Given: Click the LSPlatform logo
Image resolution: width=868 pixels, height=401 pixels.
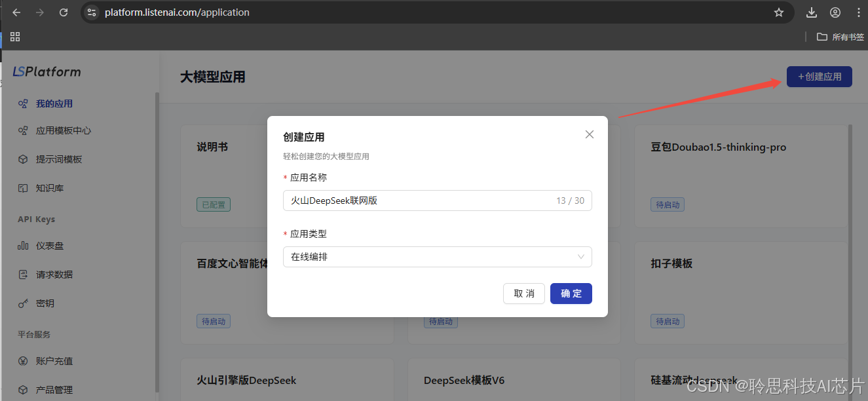Looking at the screenshot, I should (47, 71).
